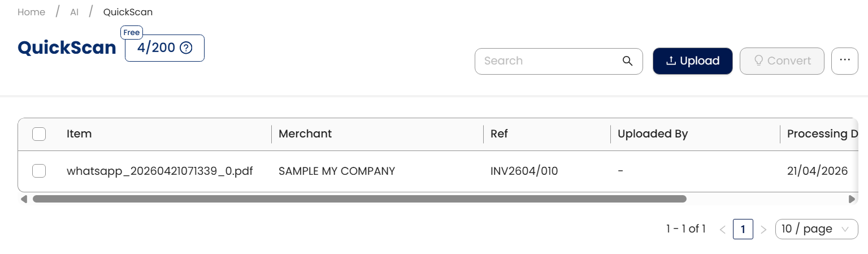Click the horizontal table scrollbar
The image size is (868, 254).
click(359, 199)
